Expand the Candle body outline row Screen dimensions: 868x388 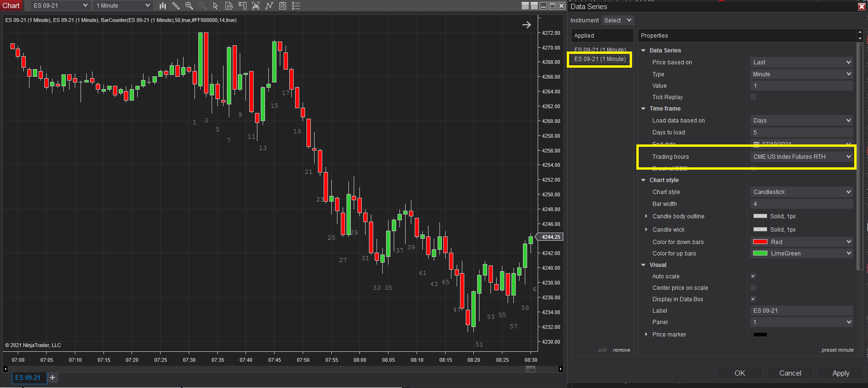tap(646, 216)
